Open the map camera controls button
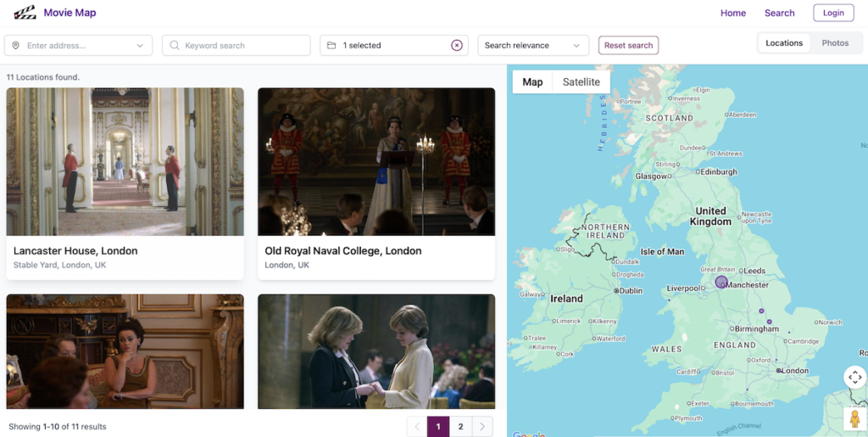 (x=854, y=378)
